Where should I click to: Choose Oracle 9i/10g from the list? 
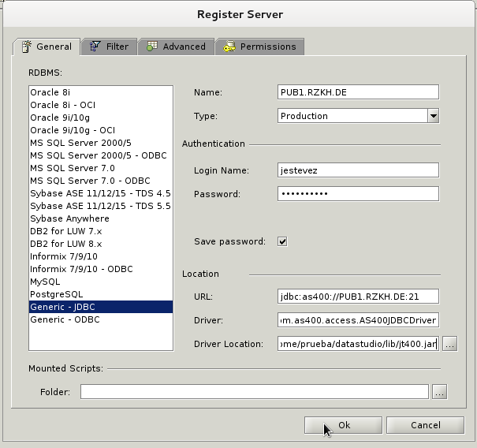[x=101, y=118]
